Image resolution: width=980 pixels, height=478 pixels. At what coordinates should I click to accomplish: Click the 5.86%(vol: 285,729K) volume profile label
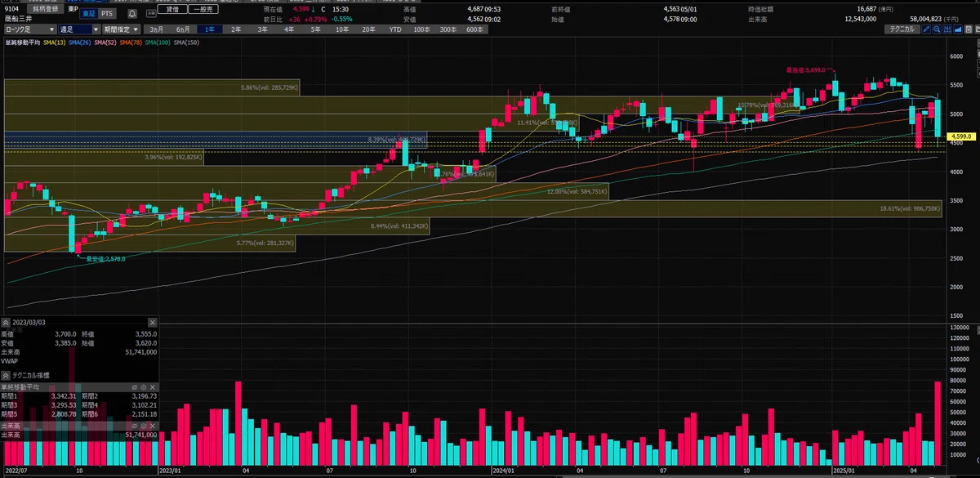pos(270,87)
